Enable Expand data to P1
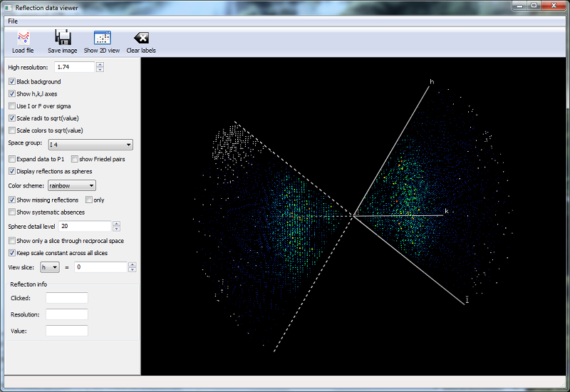This screenshot has width=570, height=392. (x=12, y=159)
